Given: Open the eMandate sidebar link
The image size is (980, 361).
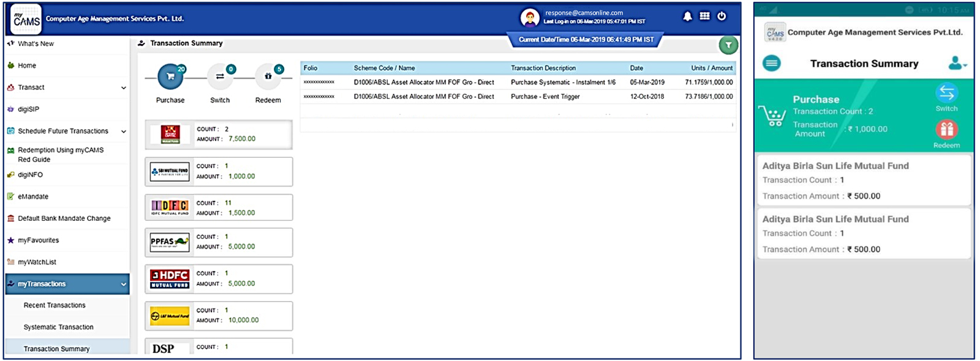Looking at the screenshot, I should pos(33,197).
